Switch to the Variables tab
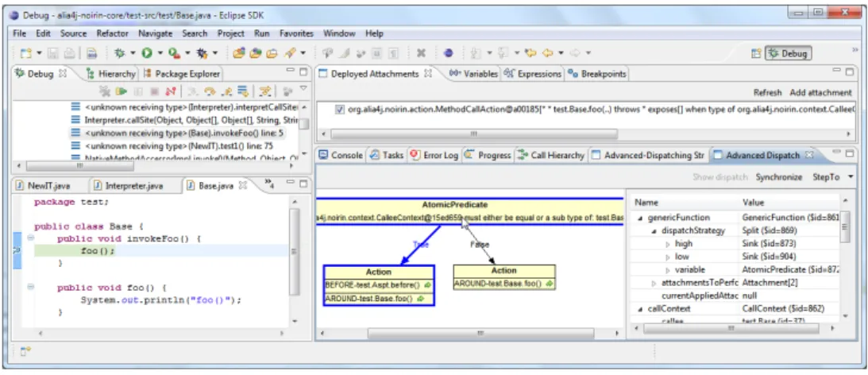Viewport: 868px width, 375px height. click(474, 74)
